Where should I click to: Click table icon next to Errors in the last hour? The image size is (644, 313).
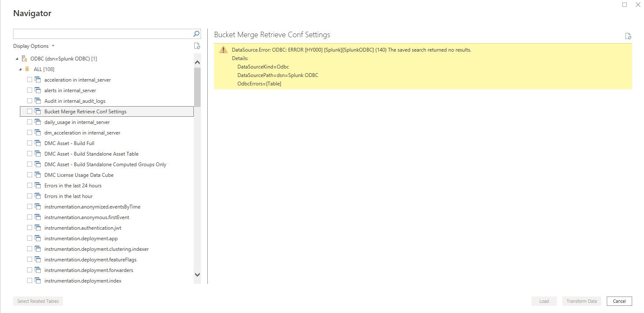[38, 196]
